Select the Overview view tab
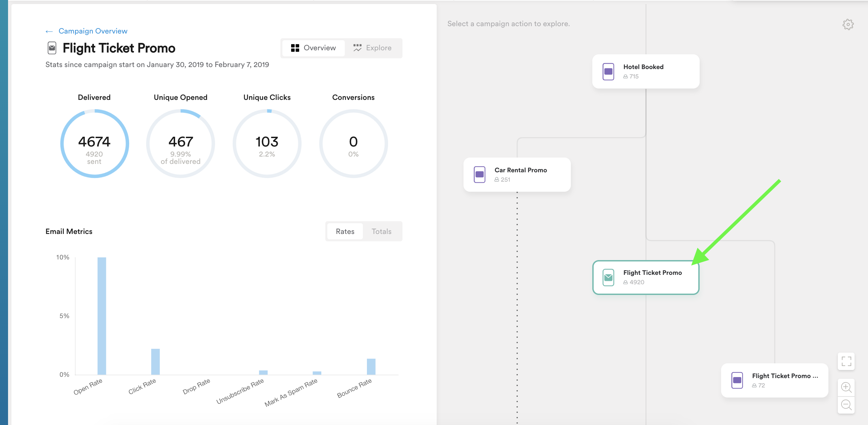The width and height of the screenshot is (868, 425). (313, 48)
